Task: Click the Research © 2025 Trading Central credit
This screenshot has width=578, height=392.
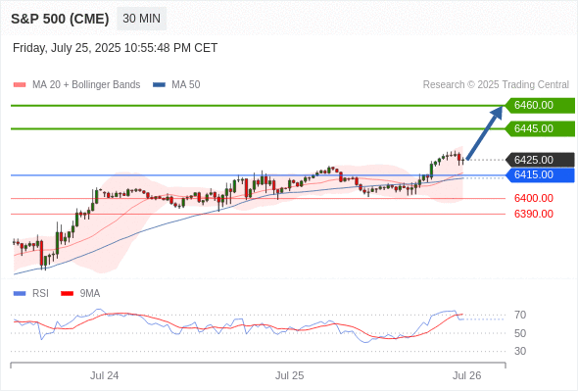Action: pyautogui.click(x=496, y=85)
